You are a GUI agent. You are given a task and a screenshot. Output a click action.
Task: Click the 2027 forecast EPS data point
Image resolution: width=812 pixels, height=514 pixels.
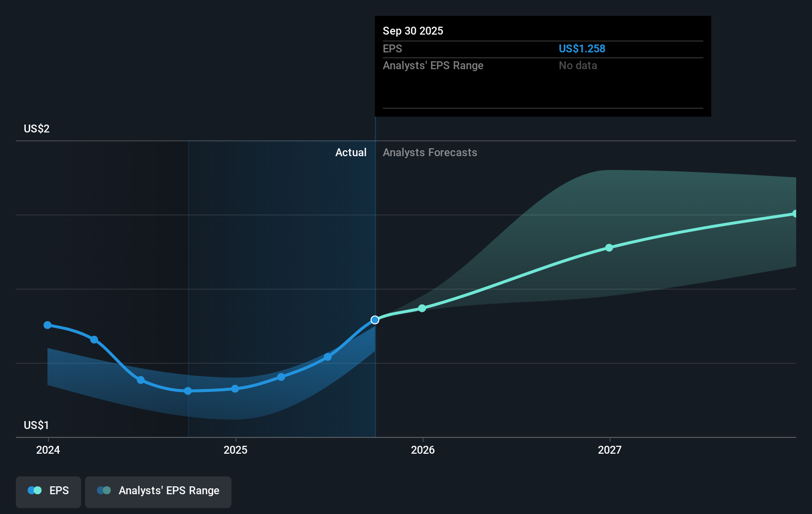click(x=609, y=248)
